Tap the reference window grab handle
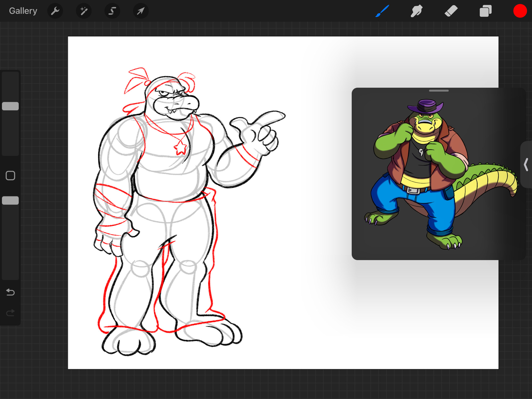The width and height of the screenshot is (532, 399). (439, 91)
